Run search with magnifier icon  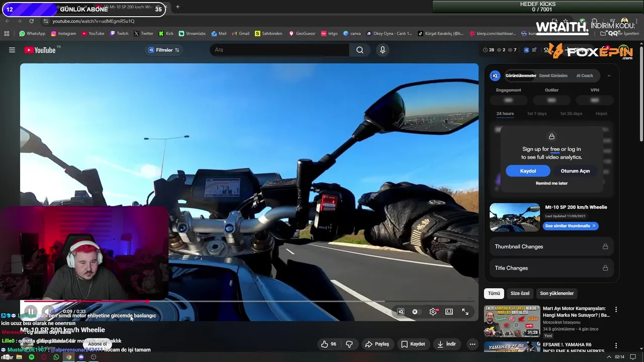coord(360,50)
